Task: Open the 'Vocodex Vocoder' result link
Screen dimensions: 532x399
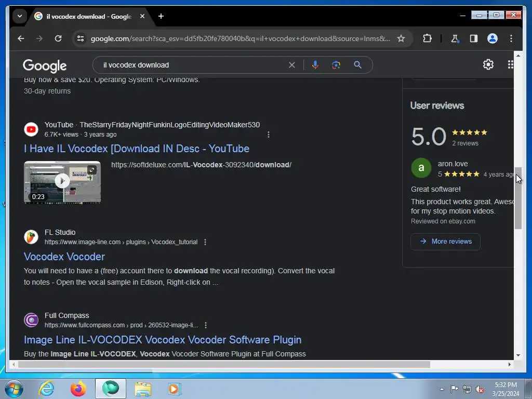Action: point(64,257)
